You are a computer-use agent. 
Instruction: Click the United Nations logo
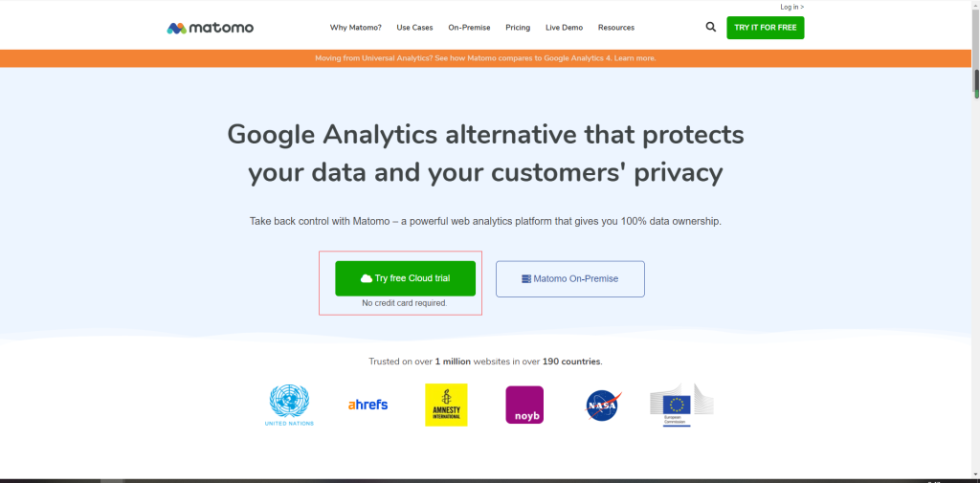(x=289, y=406)
